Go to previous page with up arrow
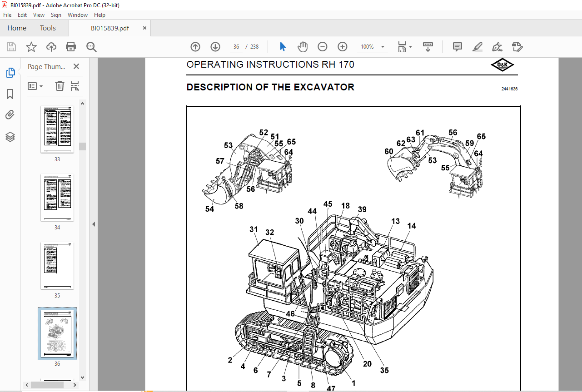This screenshot has height=392, width=582. [195, 47]
